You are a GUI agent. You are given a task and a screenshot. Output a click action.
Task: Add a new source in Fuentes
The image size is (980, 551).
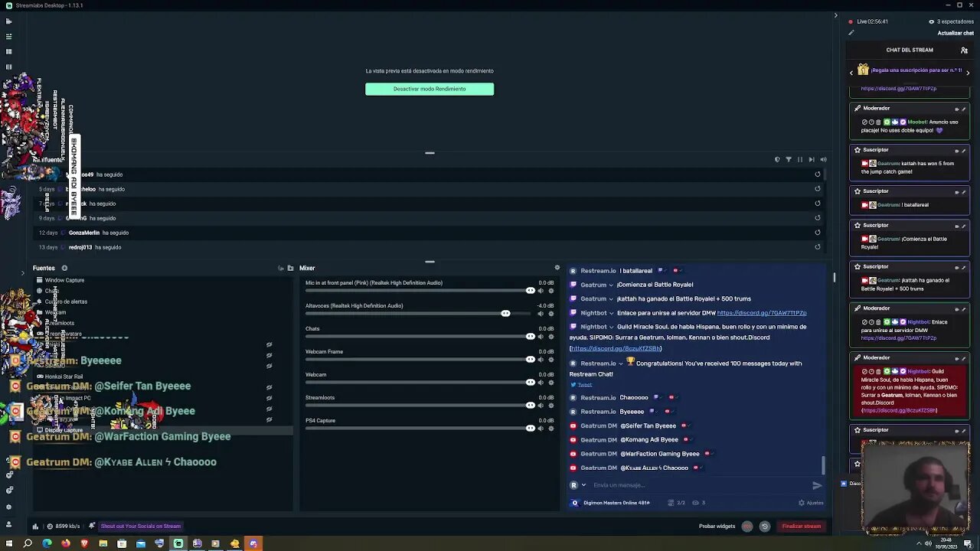[x=64, y=268]
